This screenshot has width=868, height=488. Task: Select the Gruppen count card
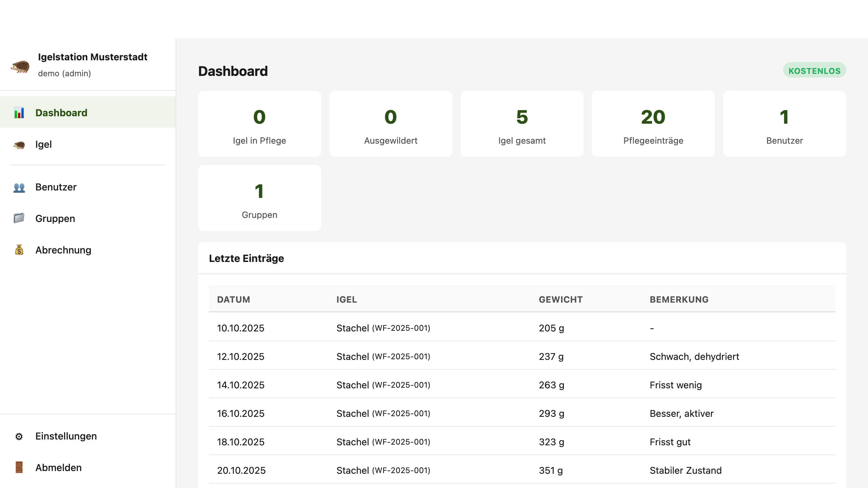pyautogui.click(x=259, y=198)
